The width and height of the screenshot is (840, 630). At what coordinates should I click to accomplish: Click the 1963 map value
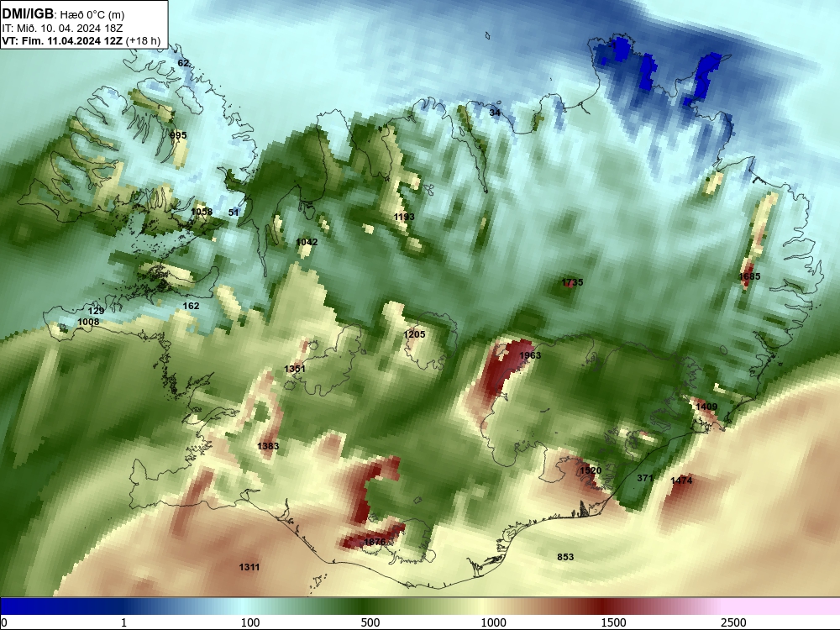(530, 355)
